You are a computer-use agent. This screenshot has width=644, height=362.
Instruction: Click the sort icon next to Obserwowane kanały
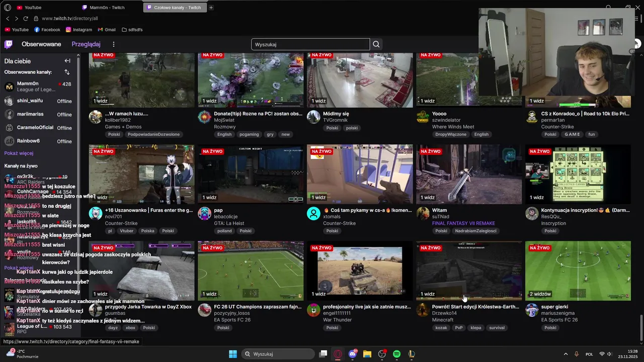tap(67, 72)
